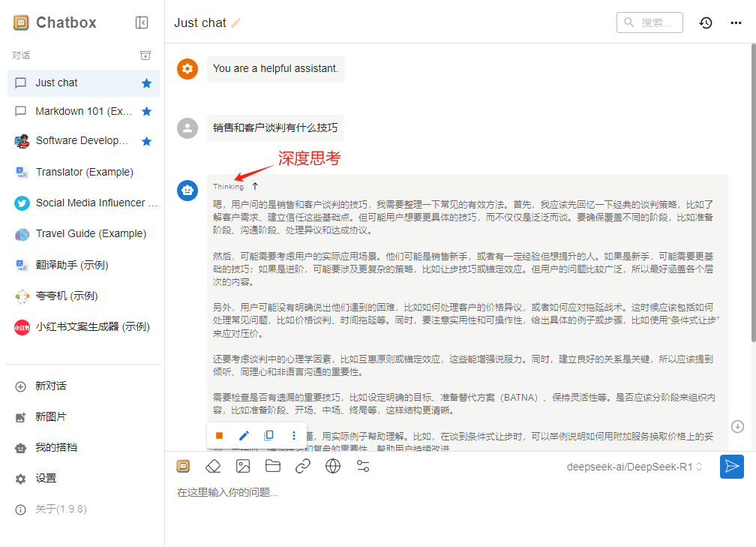
Task: Click the eraser icon in input toolbar
Action: 213,466
